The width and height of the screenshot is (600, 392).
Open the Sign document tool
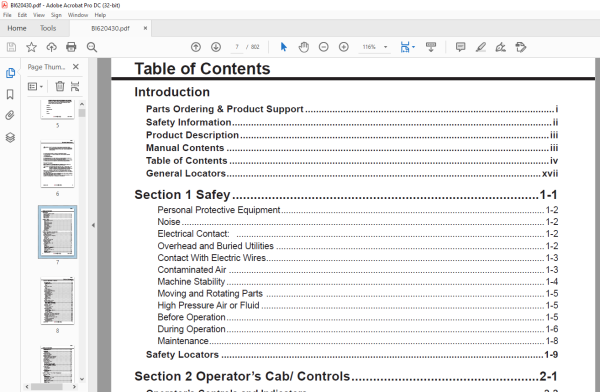point(501,47)
